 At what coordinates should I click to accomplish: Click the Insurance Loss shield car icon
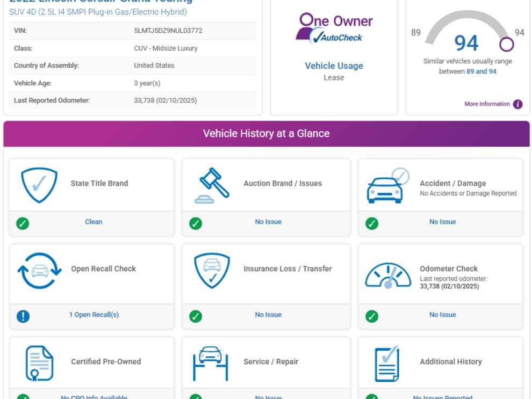(212, 271)
